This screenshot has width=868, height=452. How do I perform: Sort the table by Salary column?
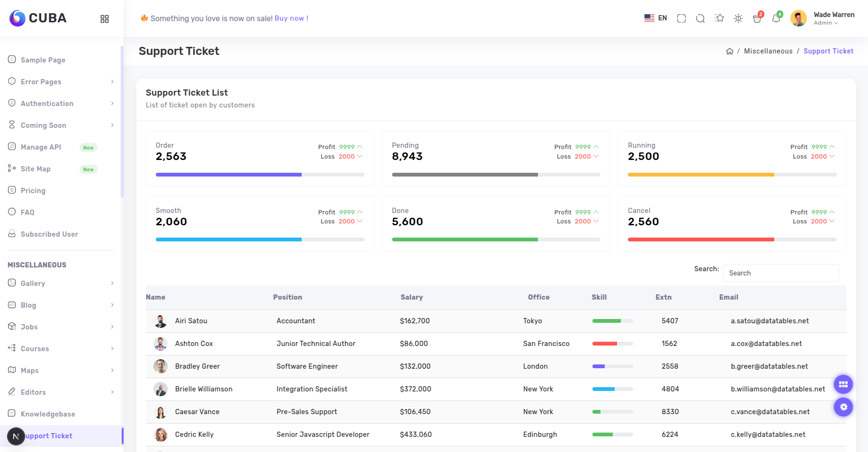pos(412,297)
